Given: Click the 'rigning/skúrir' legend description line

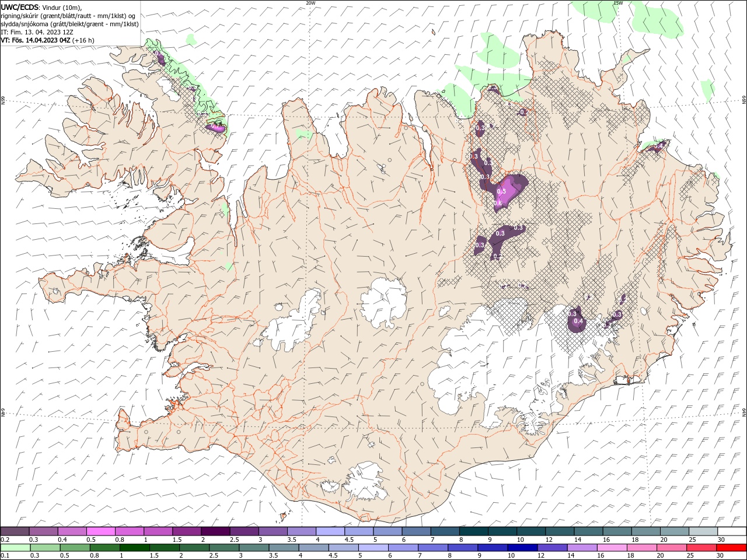Looking at the screenshot, I should click(x=68, y=16).
